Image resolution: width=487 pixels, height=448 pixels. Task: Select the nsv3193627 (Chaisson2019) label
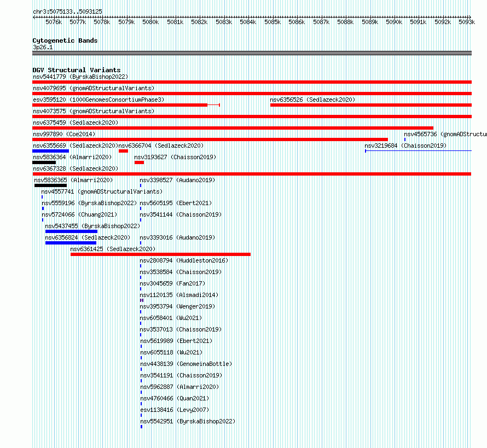(175, 157)
